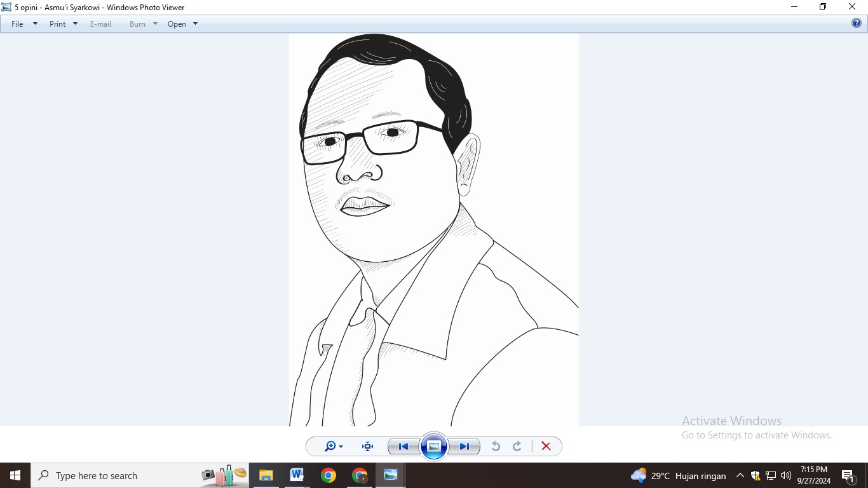Go to the previous photo
868x488 pixels.
coord(403,447)
